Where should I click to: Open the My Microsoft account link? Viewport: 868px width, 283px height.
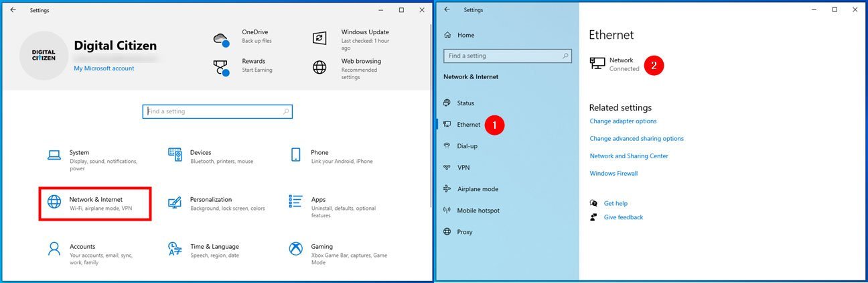click(x=104, y=68)
